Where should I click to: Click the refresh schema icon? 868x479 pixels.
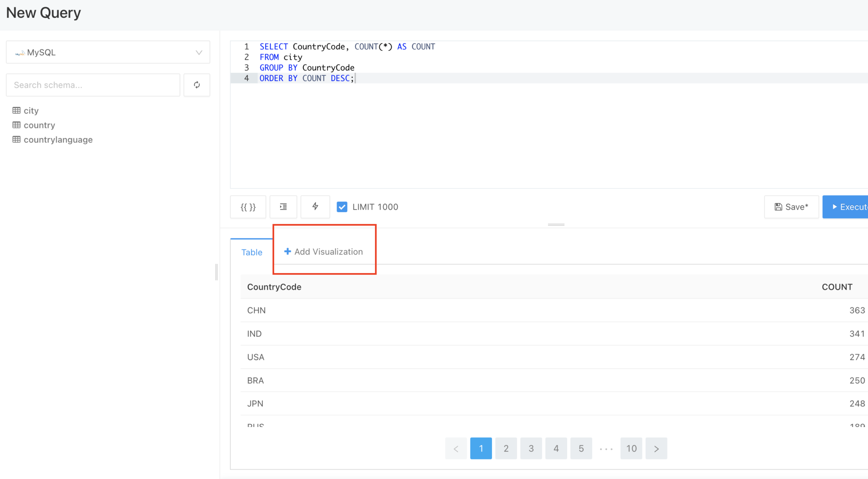click(x=197, y=85)
